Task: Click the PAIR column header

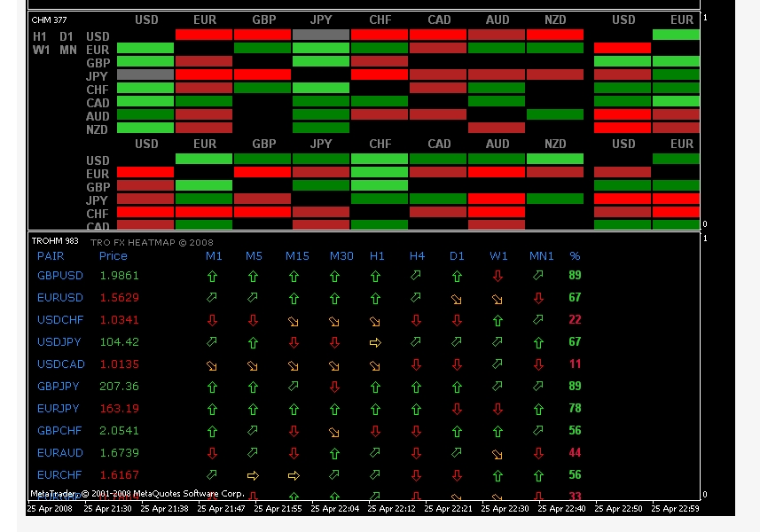Action: tap(51, 256)
